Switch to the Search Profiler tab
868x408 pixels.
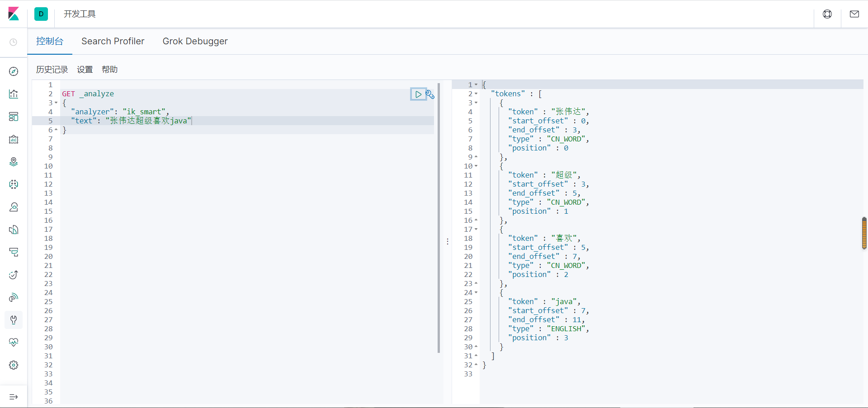113,41
